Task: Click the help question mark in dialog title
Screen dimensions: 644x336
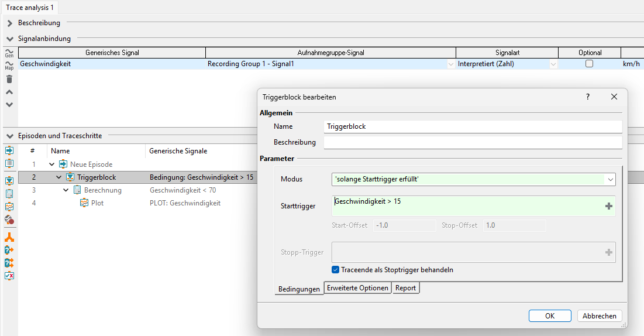Action: 588,97
